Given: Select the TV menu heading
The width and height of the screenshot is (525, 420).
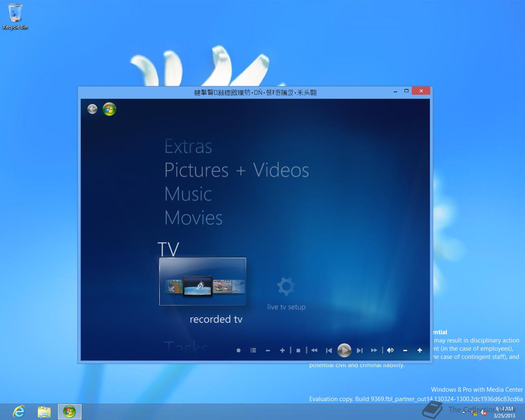Looking at the screenshot, I should [169, 249].
